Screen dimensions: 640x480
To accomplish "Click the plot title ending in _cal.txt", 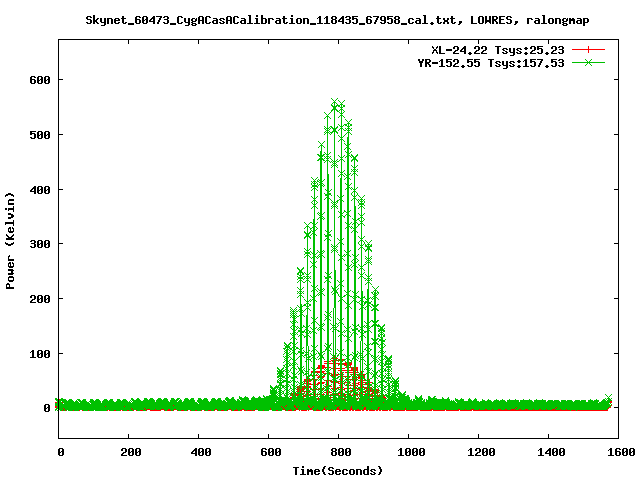I will click(337, 20).
